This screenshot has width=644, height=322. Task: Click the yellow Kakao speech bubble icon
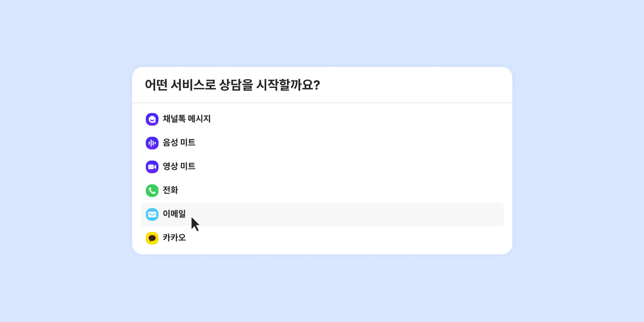pos(152,238)
